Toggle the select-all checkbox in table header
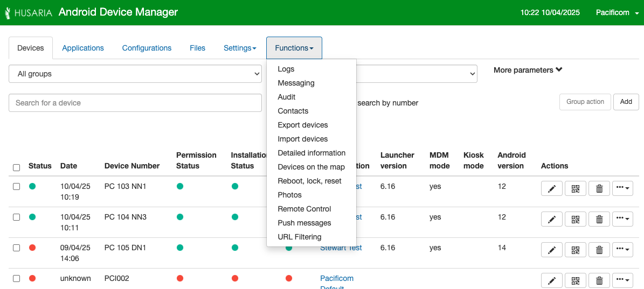 pos(16,167)
